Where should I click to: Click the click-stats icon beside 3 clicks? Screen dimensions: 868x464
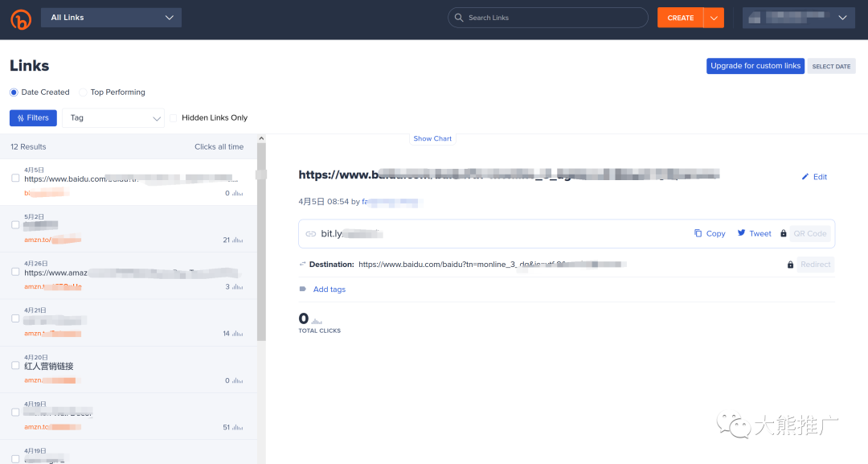(237, 287)
